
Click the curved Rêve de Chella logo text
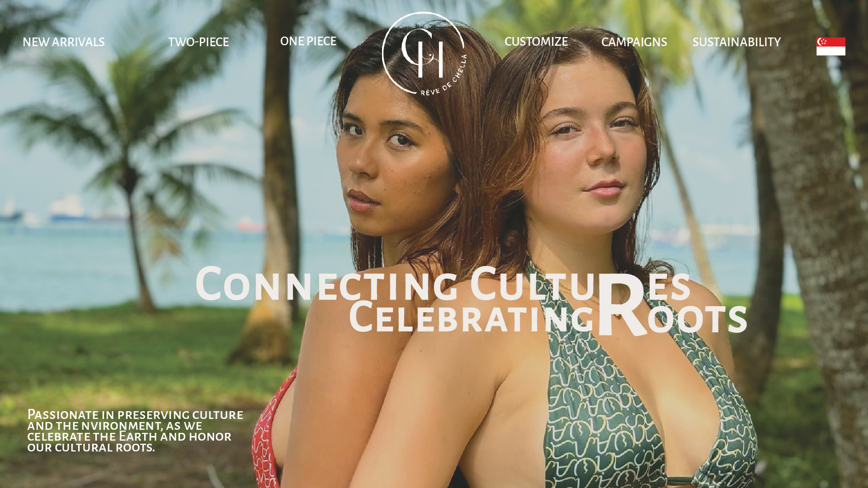(x=445, y=76)
